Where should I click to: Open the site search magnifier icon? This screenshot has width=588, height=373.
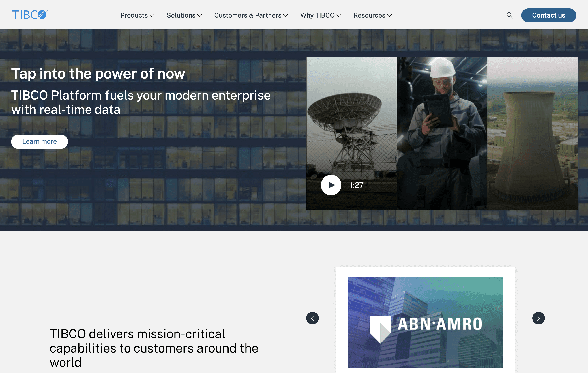pyautogui.click(x=510, y=15)
